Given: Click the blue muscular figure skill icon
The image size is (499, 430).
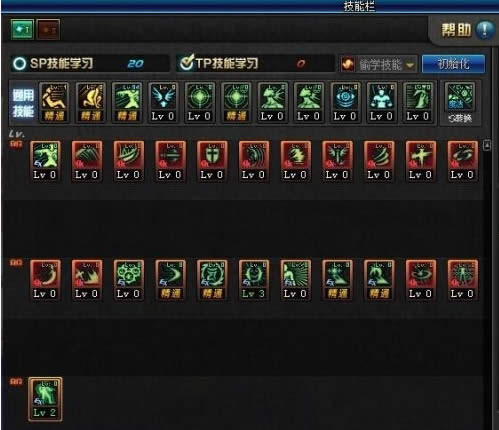Looking at the screenshot, I should click(382, 102).
